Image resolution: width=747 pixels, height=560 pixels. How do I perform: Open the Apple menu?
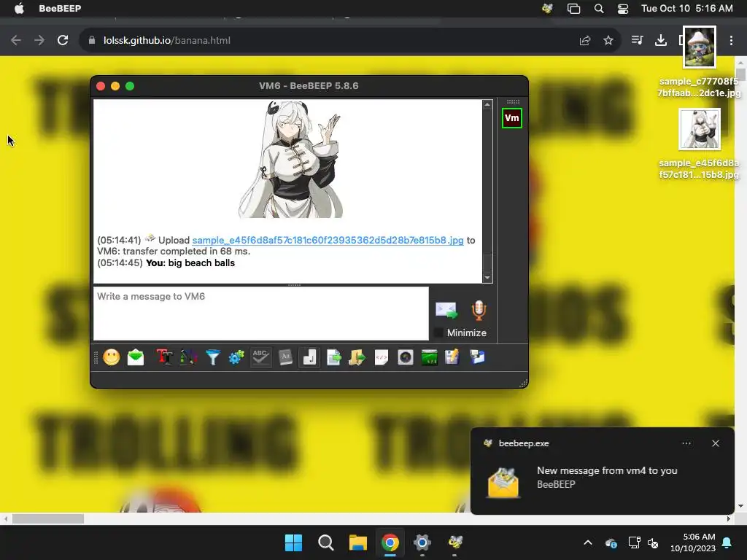(19, 8)
